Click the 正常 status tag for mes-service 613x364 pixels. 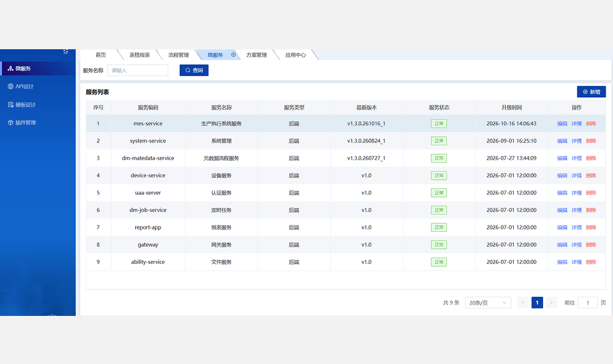(x=439, y=124)
